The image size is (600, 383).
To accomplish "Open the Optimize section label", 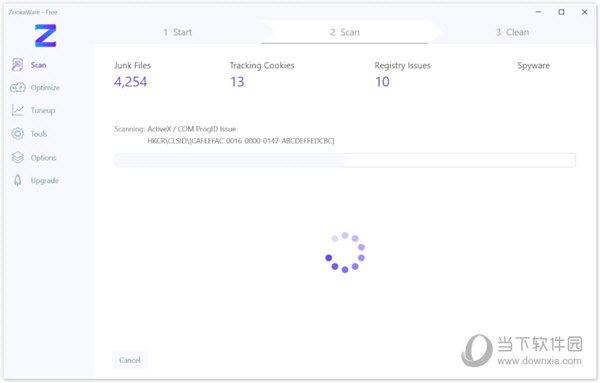I will tap(45, 88).
